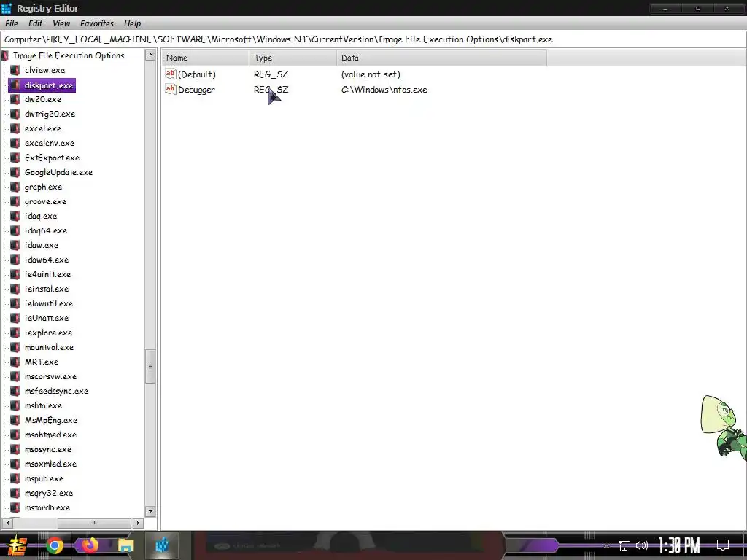Click the iexplore.exe key folder icon
Image resolution: width=747 pixels, height=560 pixels.
(x=15, y=332)
